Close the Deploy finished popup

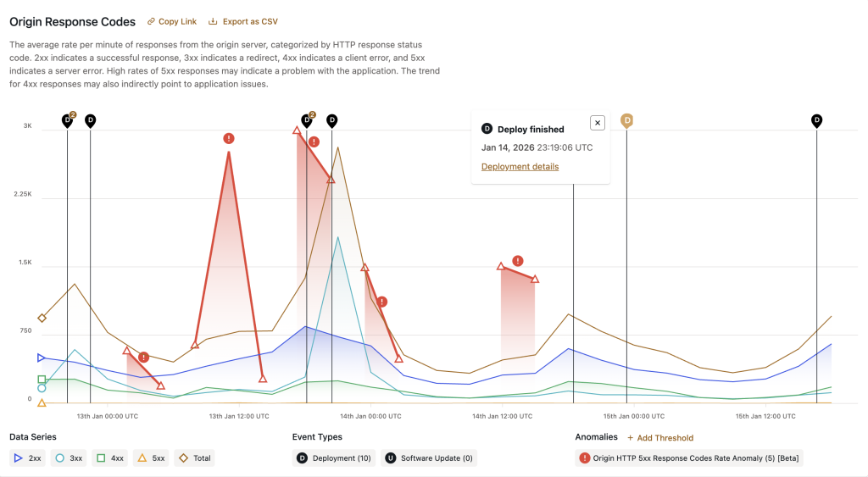(598, 123)
